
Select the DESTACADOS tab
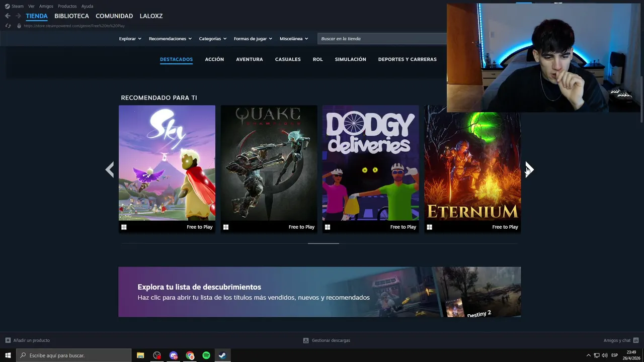(x=176, y=59)
